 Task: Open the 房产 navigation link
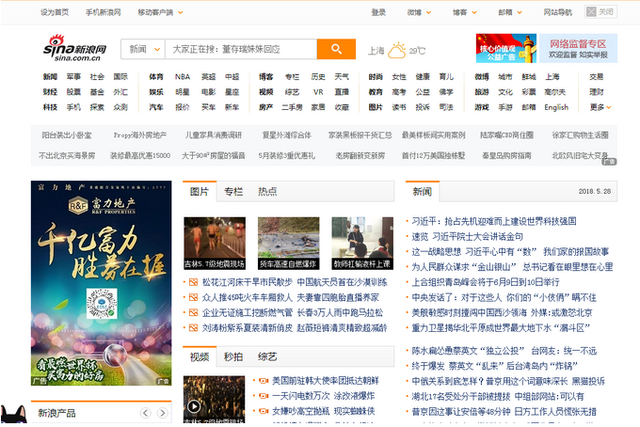(x=266, y=107)
